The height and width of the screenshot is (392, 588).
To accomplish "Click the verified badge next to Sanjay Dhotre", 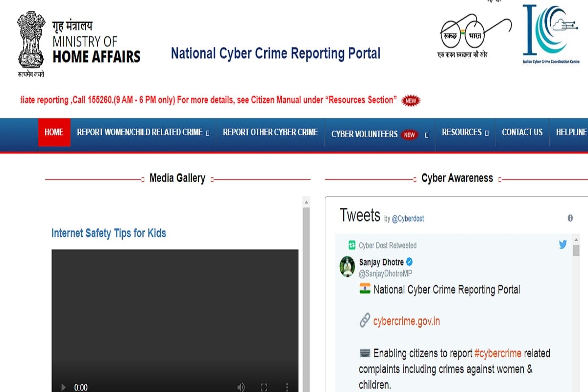I will (x=409, y=262).
